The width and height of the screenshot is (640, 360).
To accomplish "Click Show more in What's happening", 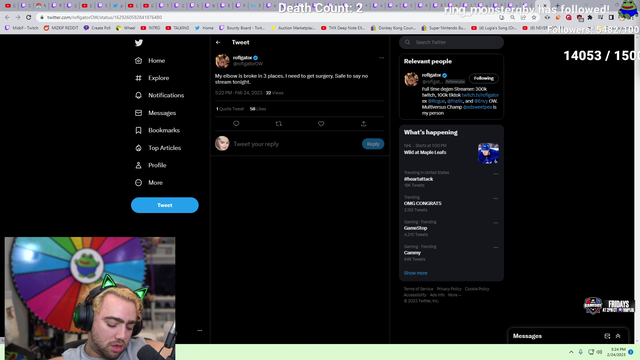I will [416, 273].
